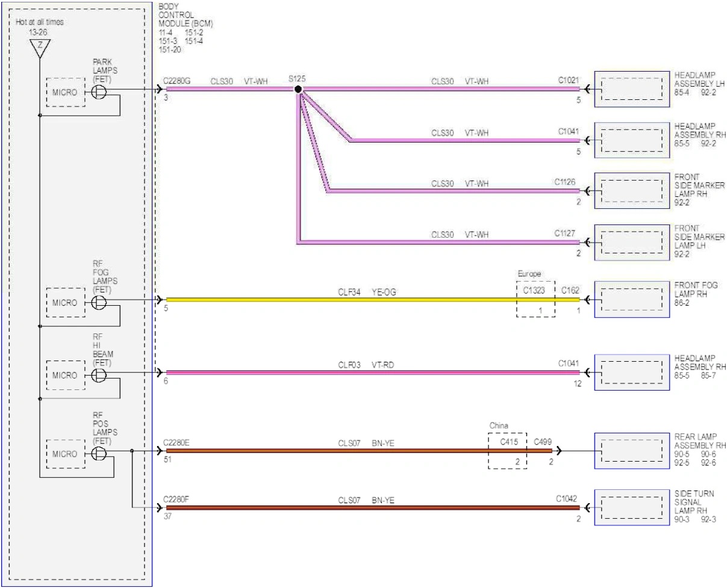Screen dimensions: 727x588
Task: Click the REAR LAMP ASSEMBLY RH component box
Action: 632,451
